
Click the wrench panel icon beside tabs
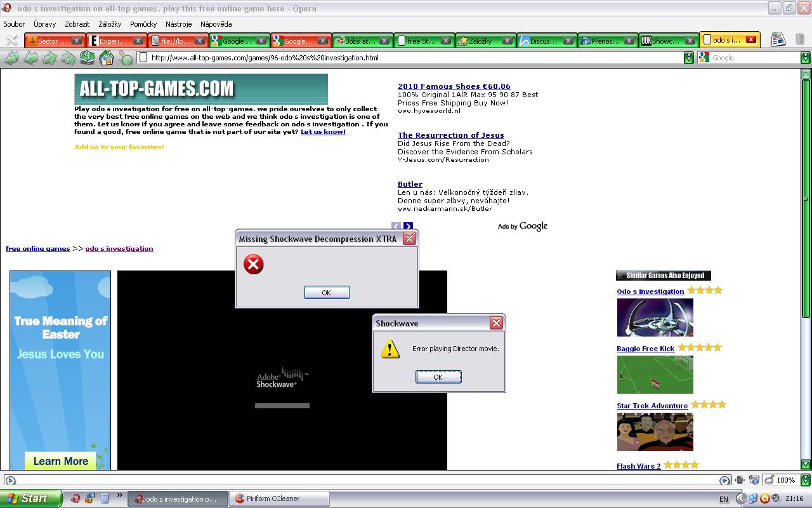[x=11, y=40]
